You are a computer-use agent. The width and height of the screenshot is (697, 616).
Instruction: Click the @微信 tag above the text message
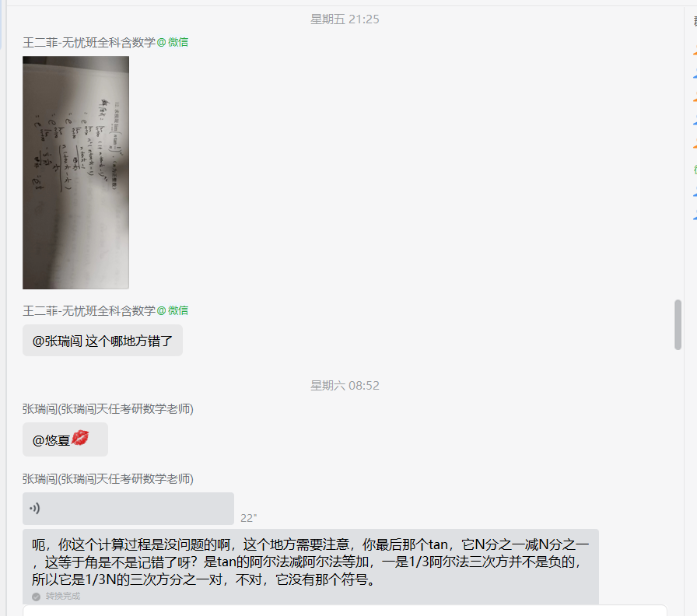tap(173, 310)
